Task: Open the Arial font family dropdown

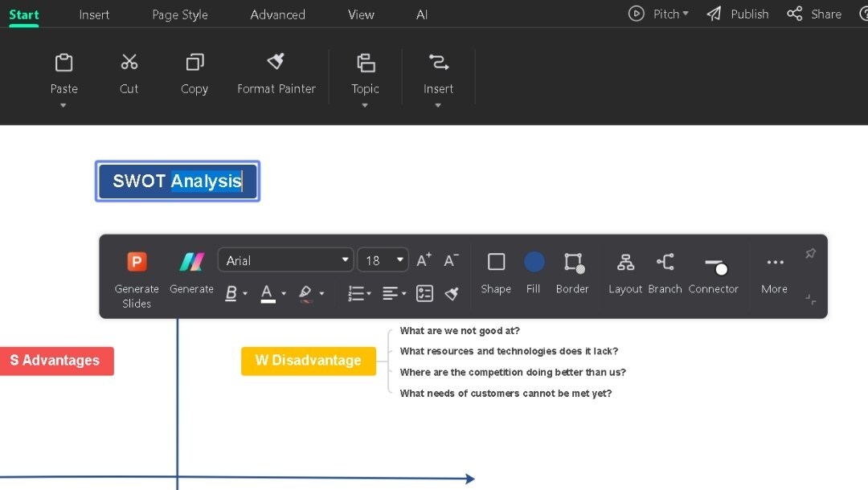Action: 285,260
